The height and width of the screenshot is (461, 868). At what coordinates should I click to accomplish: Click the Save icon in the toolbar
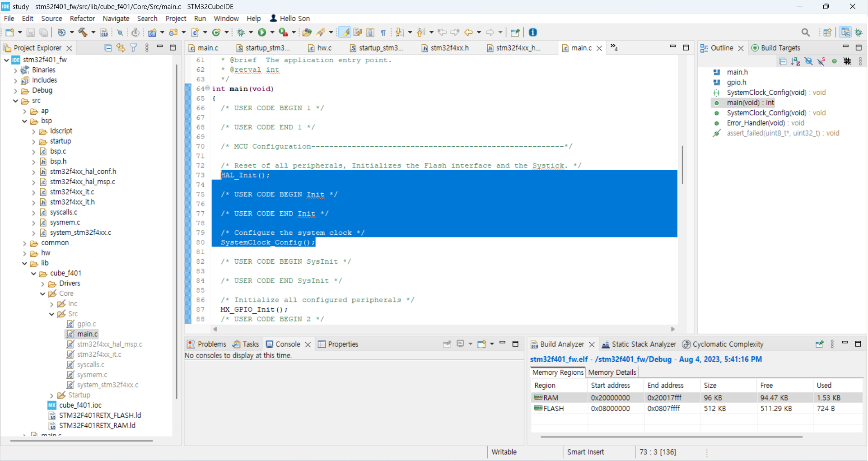[30, 33]
